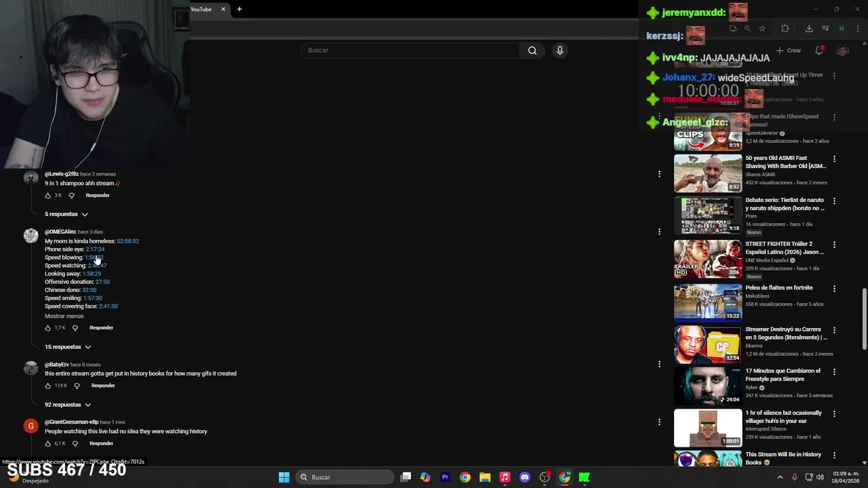The width and height of the screenshot is (868, 488).
Task: Click the YouTube search magnifier button
Action: click(x=532, y=50)
